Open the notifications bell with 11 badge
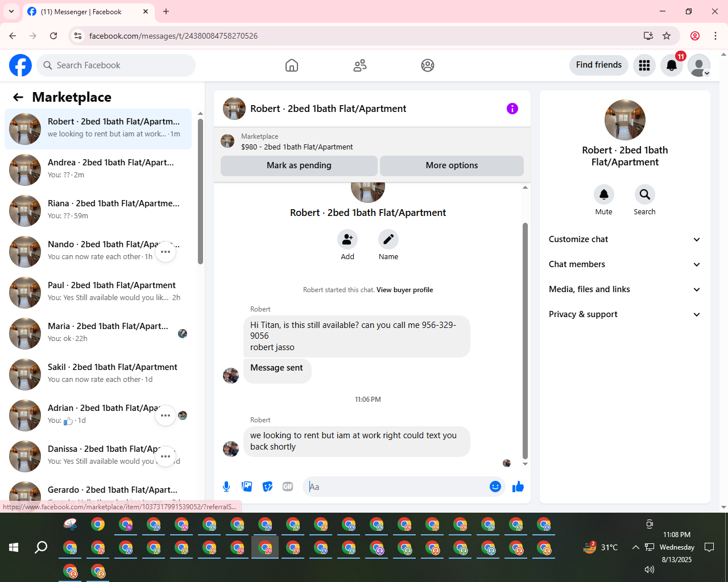This screenshot has height=582, width=728. tap(672, 65)
